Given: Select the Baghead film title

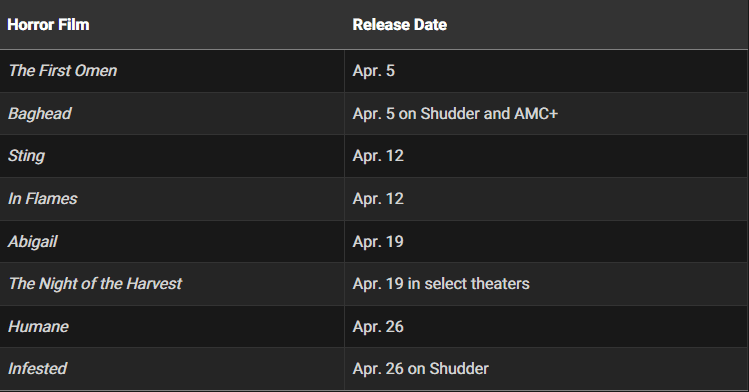Looking at the screenshot, I should point(40,114).
